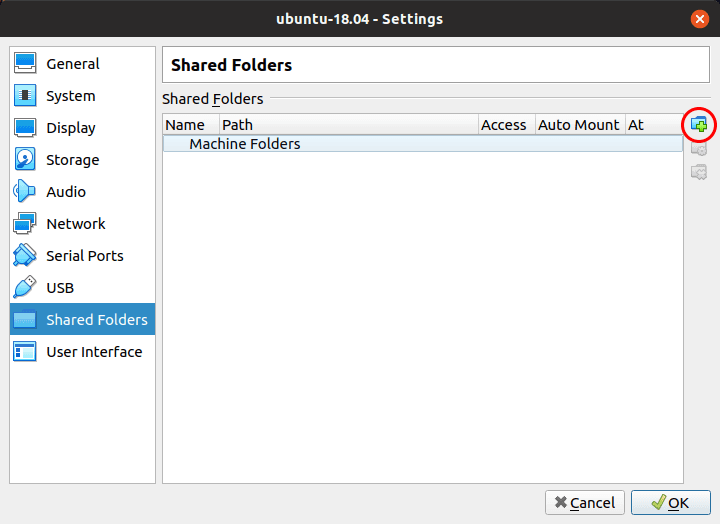Go to Storage settings
The width and height of the screenshot is (720, 524).
pos(82,159)
